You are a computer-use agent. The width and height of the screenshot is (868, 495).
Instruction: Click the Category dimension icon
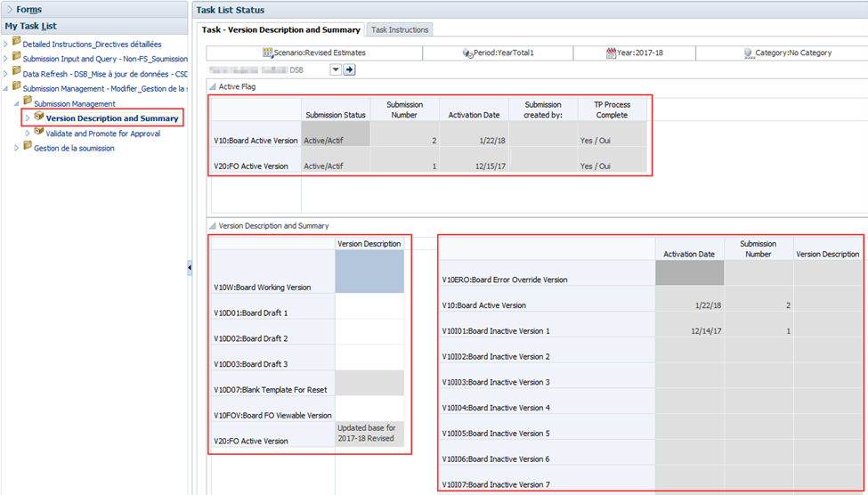[749, 53]
